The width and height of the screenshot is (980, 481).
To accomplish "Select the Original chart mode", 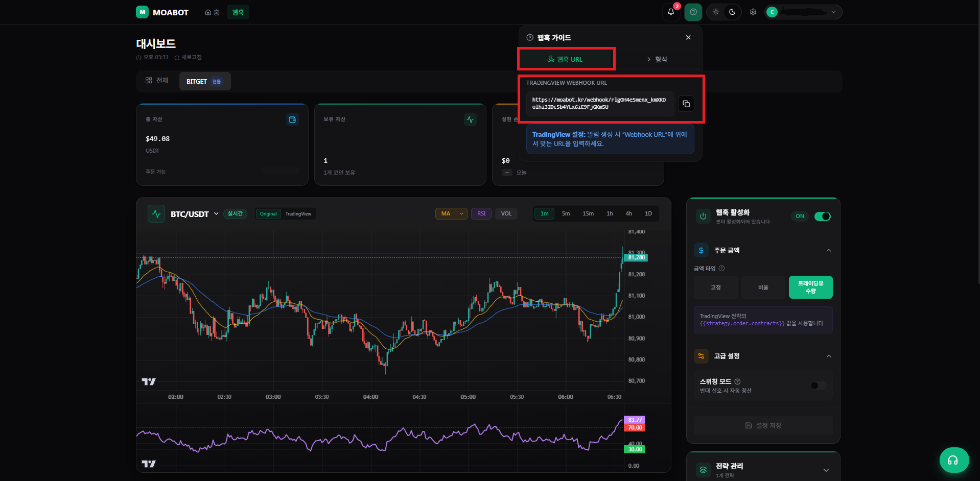I will (x=268, y=214).
